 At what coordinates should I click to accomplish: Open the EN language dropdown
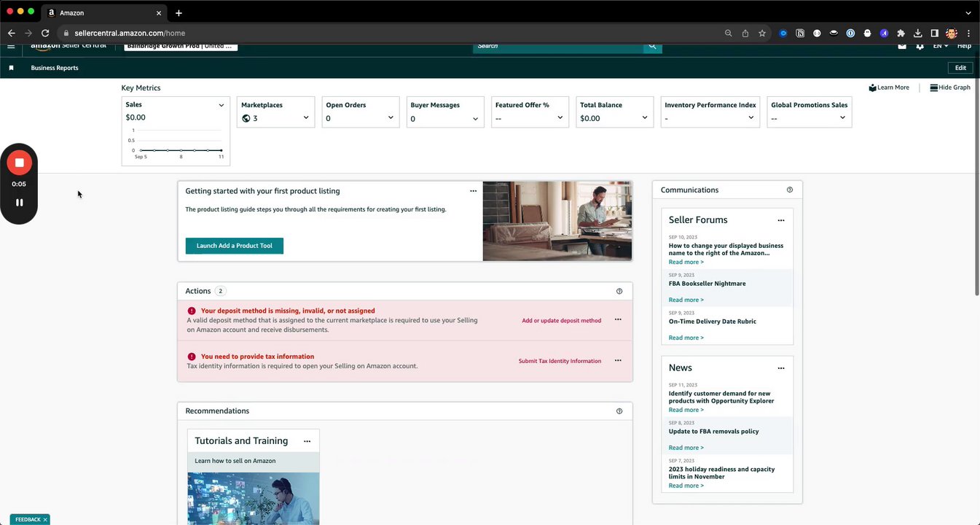[x=941, y=46]
